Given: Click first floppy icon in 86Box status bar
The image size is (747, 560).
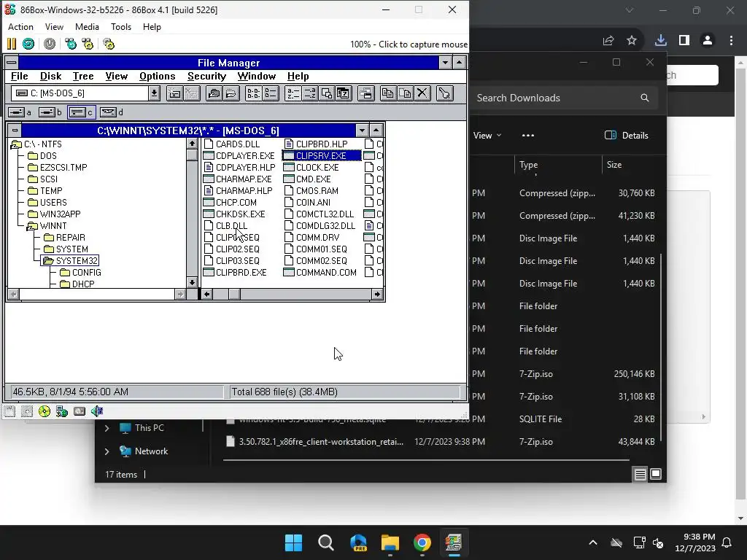Looking at the screenshot, I should click(9, 411).
